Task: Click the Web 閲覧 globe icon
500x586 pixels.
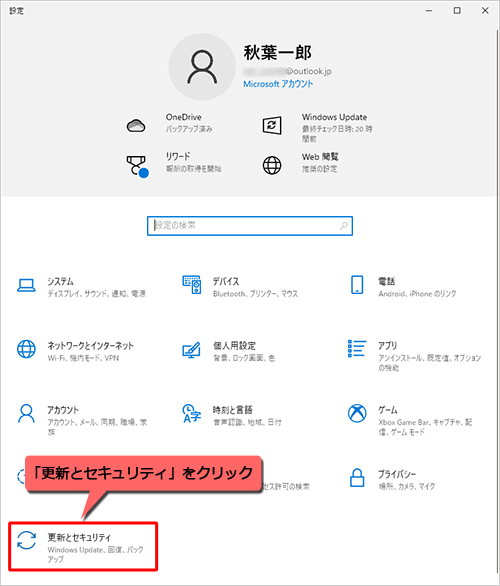Action: click(x=272, y=165)
